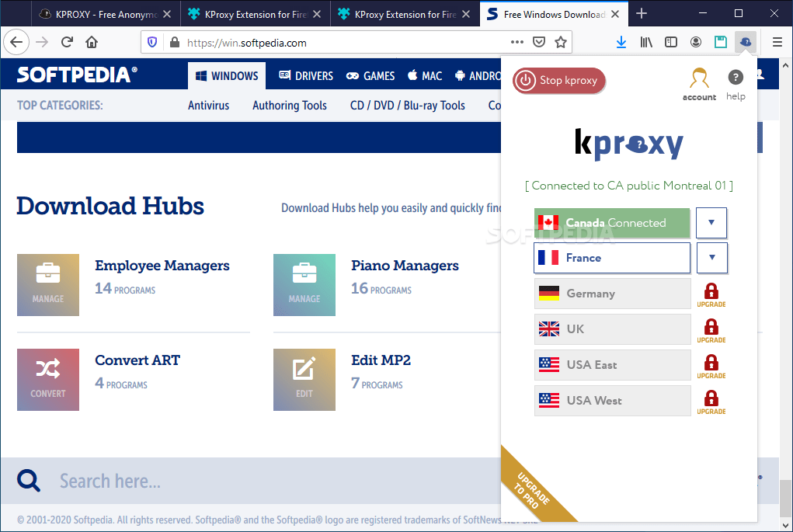Open the Convert ART hub link

[137, 360]
